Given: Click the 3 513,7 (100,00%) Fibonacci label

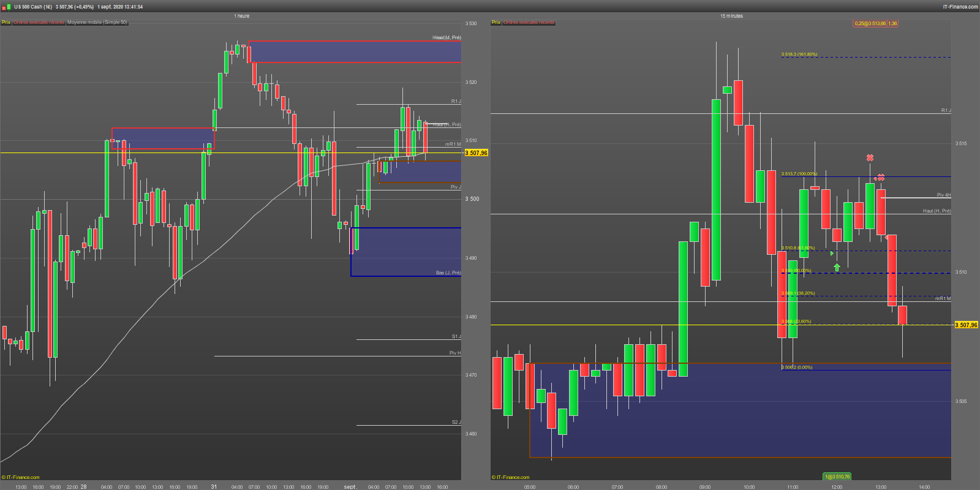Looking at the screenshot, I should [799, 174].
